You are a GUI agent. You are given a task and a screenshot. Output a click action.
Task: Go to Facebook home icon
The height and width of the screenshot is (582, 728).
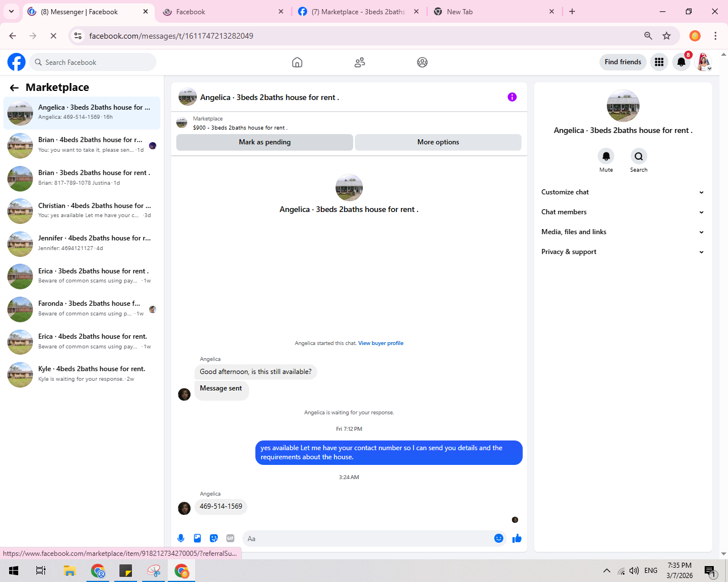tap(297, 63)
